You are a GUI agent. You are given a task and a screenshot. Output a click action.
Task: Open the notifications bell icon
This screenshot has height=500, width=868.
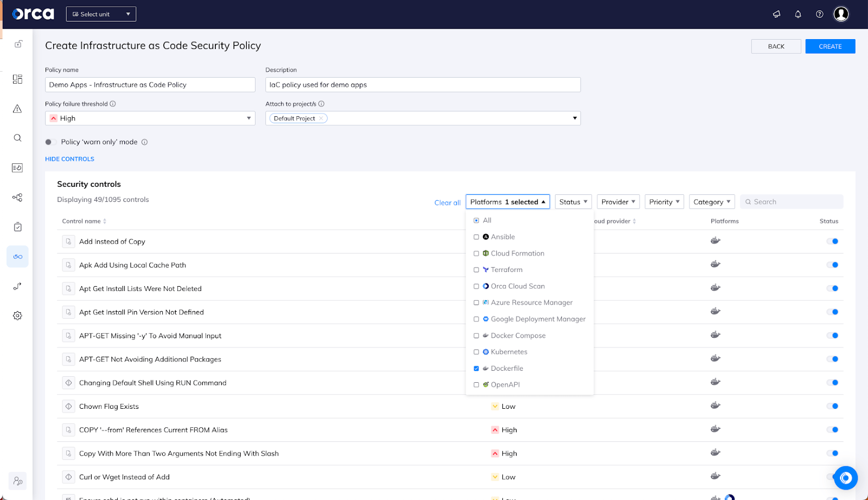pyautogui.click(x=797, y=14)
